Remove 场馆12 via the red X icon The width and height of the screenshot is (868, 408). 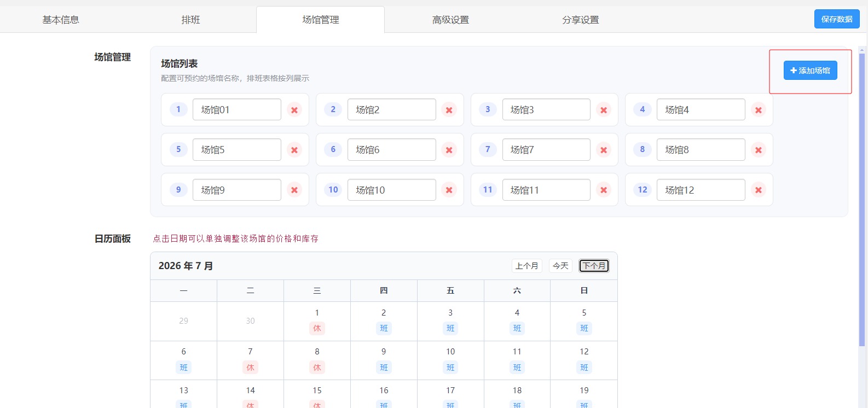(759, 190)
